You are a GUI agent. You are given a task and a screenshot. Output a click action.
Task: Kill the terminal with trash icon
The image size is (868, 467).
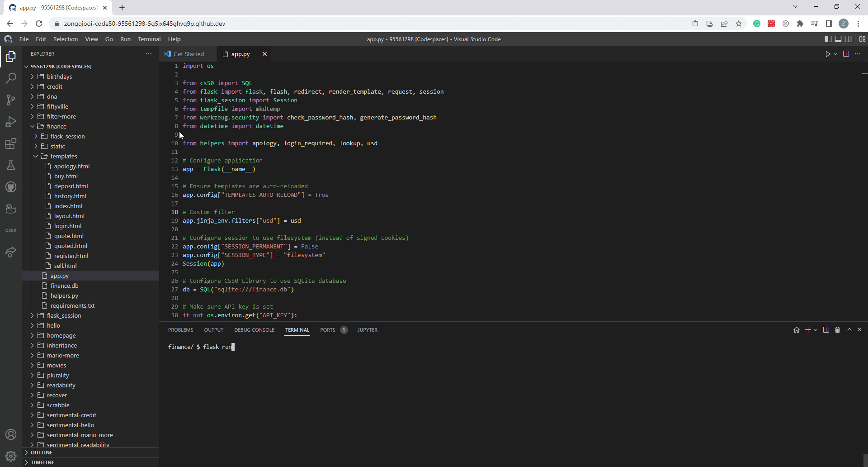click(x=837, y=330)
